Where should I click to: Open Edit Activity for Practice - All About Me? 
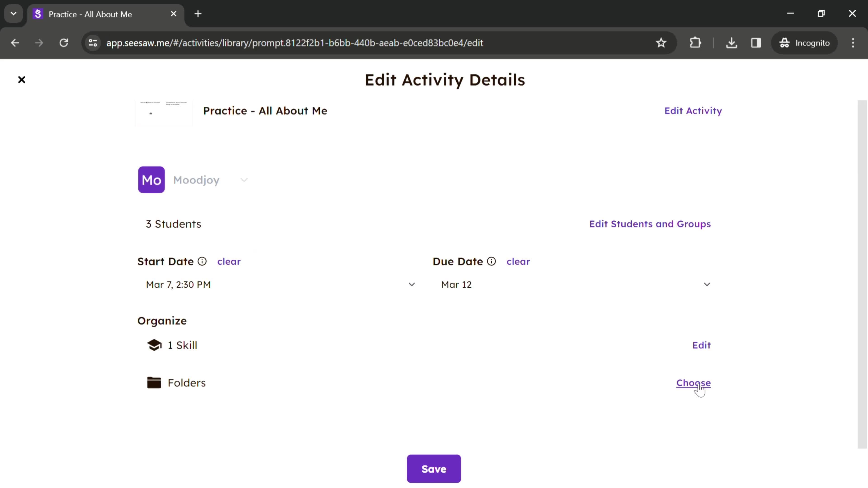[693, 110]
